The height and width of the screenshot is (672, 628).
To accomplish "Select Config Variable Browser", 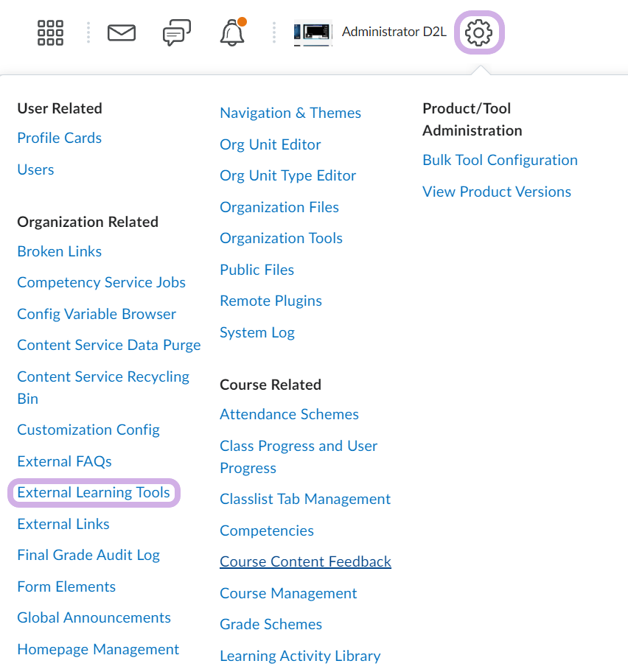I will [97, 314].
